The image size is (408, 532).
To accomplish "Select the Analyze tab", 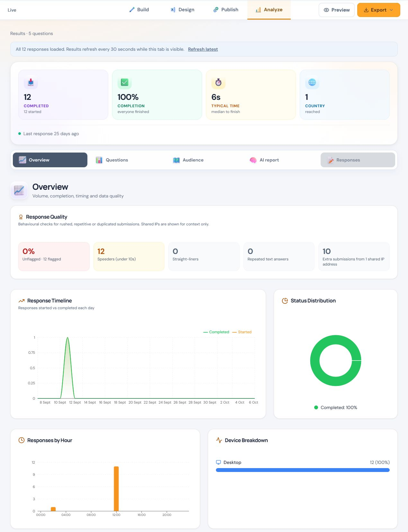I will 269,10.
